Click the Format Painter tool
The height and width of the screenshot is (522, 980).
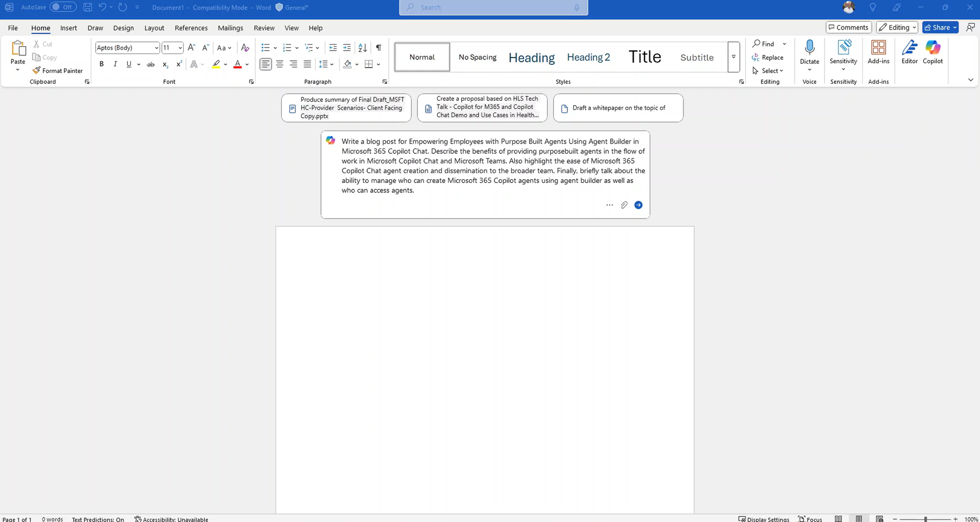click(58, 71)
